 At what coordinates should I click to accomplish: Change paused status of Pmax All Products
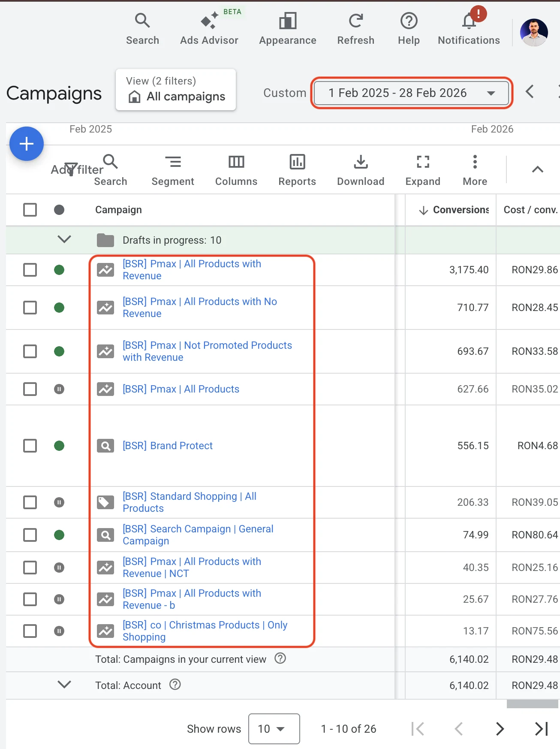[59, 389]
